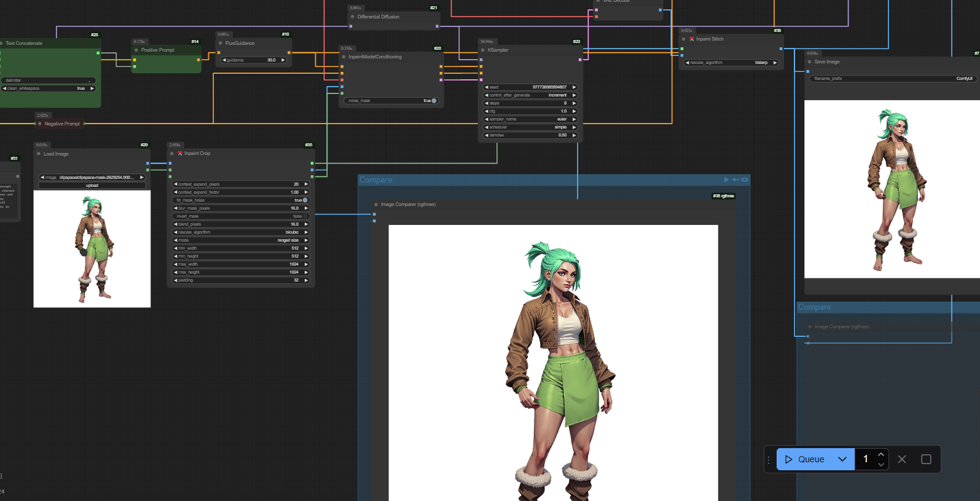The width and height of the screenshot is (980, 501).
Task: Click the Compare group play icon
Action: pyautogui.click(x=726, y=180)
